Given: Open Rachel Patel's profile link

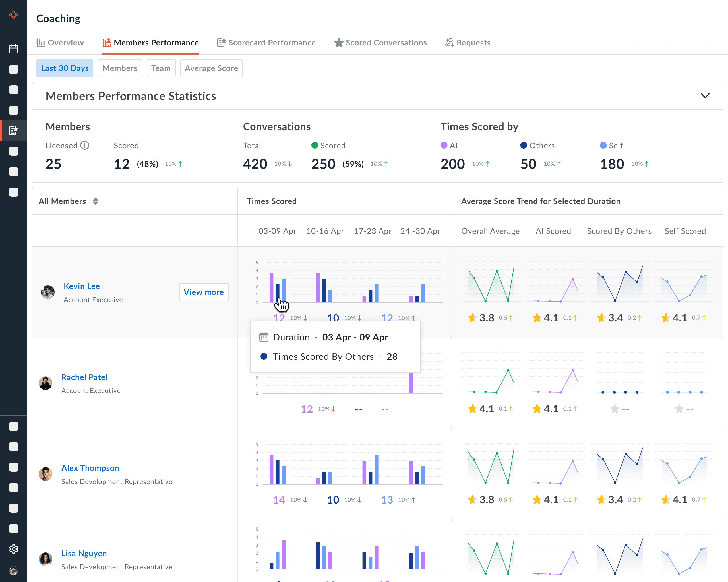Looking at the screenshot, I should [x=84, y=377].
